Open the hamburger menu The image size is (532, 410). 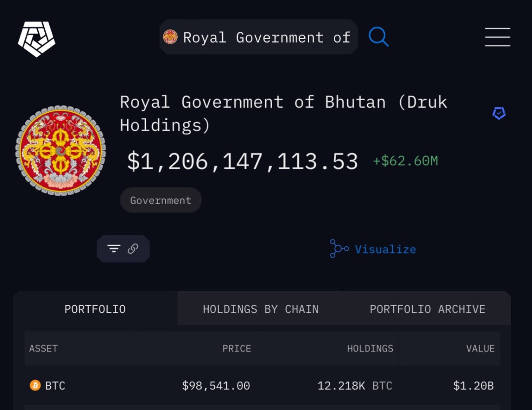tap(497, 37)
